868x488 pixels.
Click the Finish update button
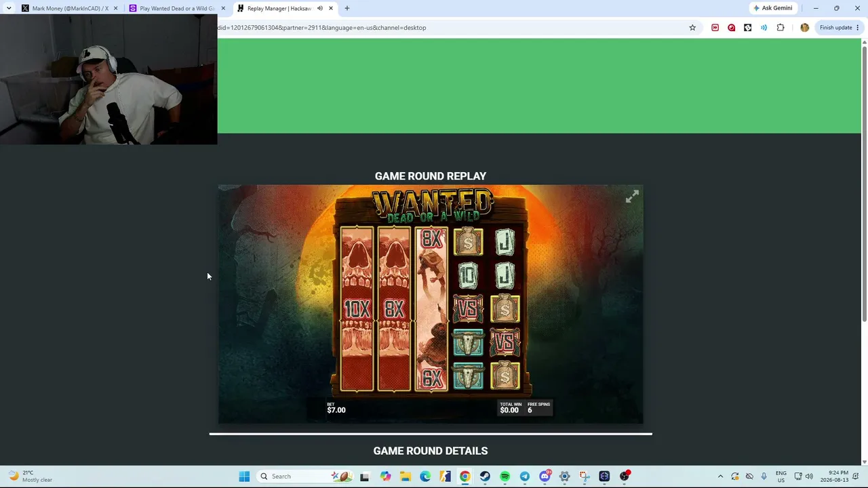[840, 28]
